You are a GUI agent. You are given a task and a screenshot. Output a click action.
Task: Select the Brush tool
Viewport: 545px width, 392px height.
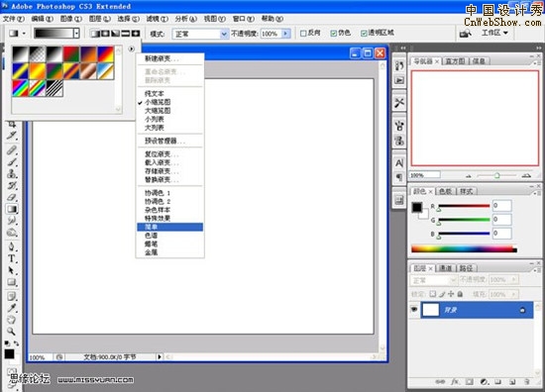coord(12,161)
